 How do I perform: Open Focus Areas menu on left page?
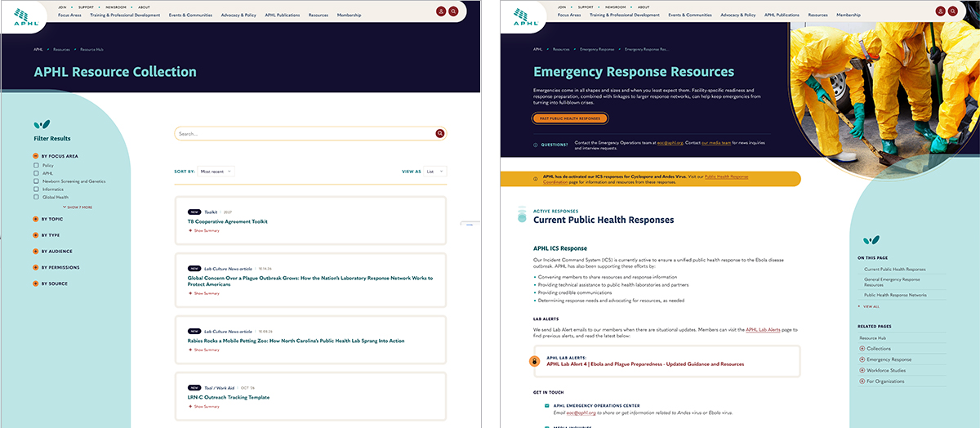[69, 15]
